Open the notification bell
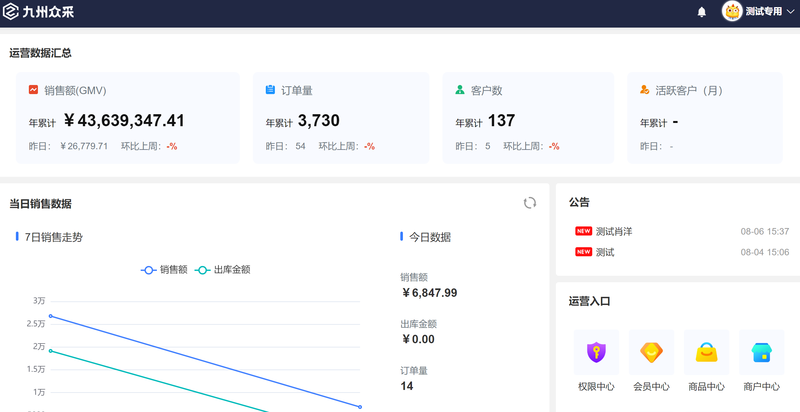 click(702, 12)
